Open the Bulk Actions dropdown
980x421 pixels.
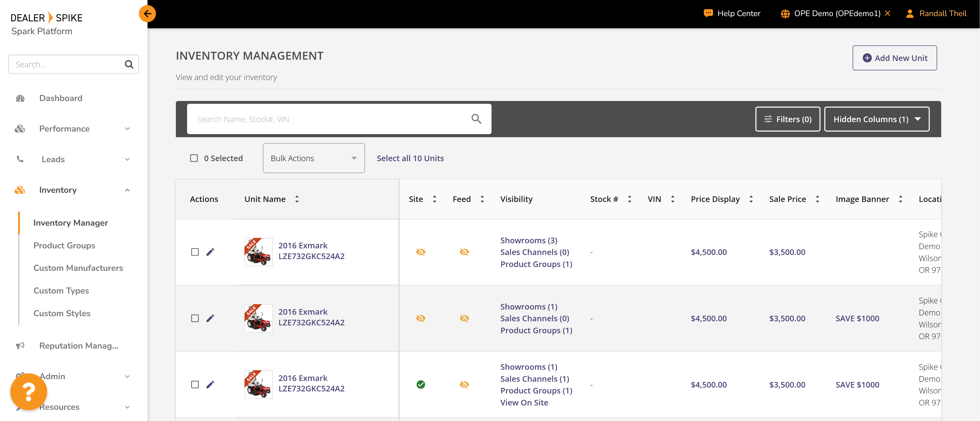pos(313,158)
